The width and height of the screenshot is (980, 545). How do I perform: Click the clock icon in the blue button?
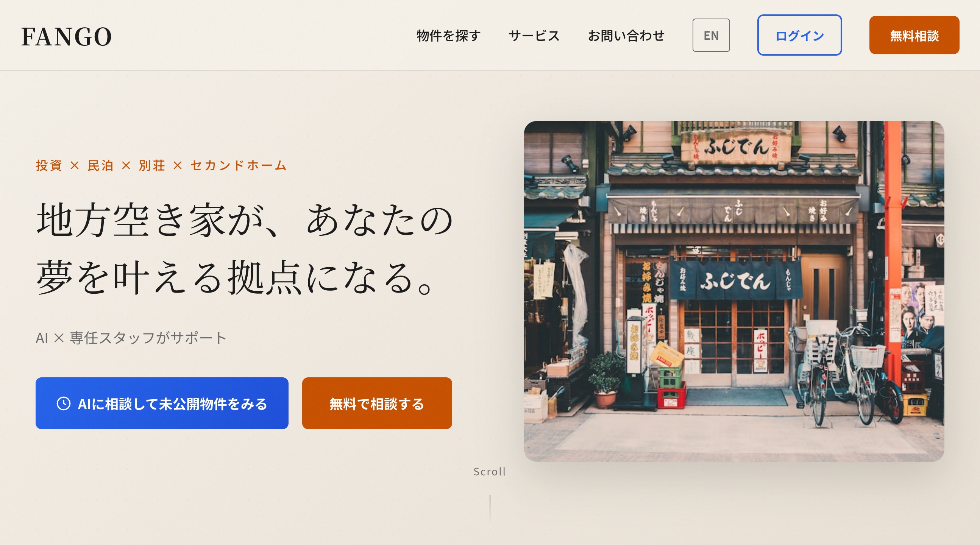64,403
